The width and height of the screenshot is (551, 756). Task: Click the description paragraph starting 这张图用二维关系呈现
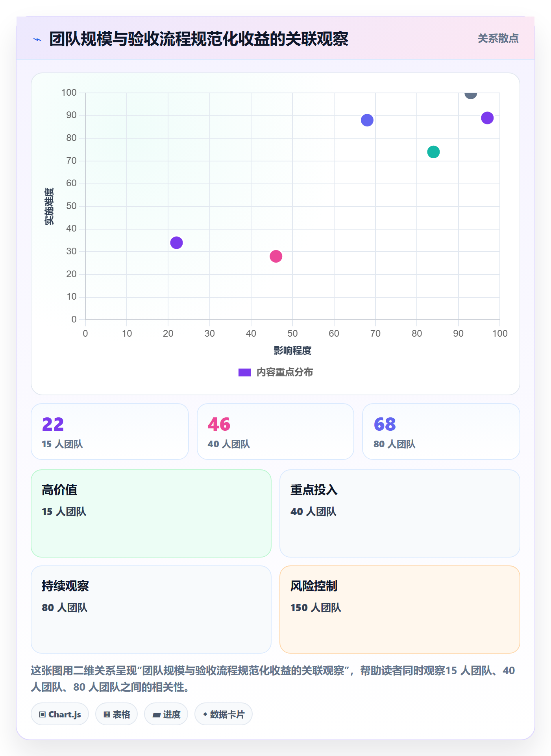[x=273, y=678]
